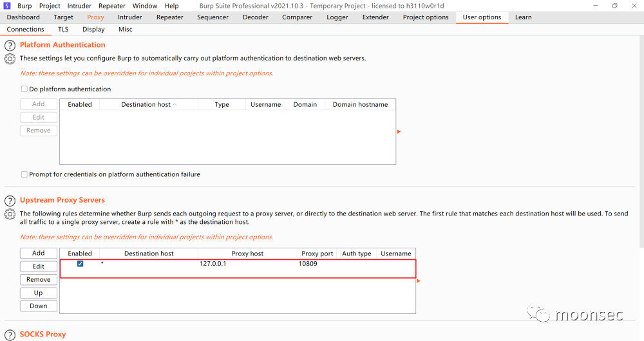Switch to Proxy tab
Screen dimensions: 644x341
coord(95,17)
